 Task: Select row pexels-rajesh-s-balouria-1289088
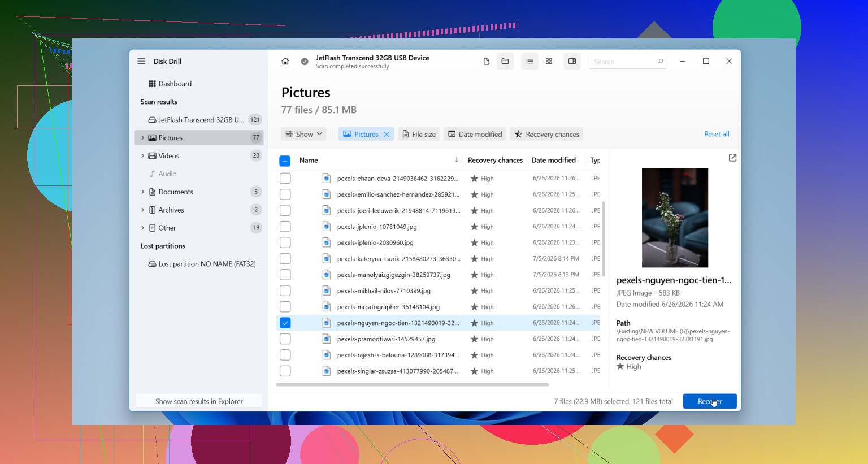438,355
